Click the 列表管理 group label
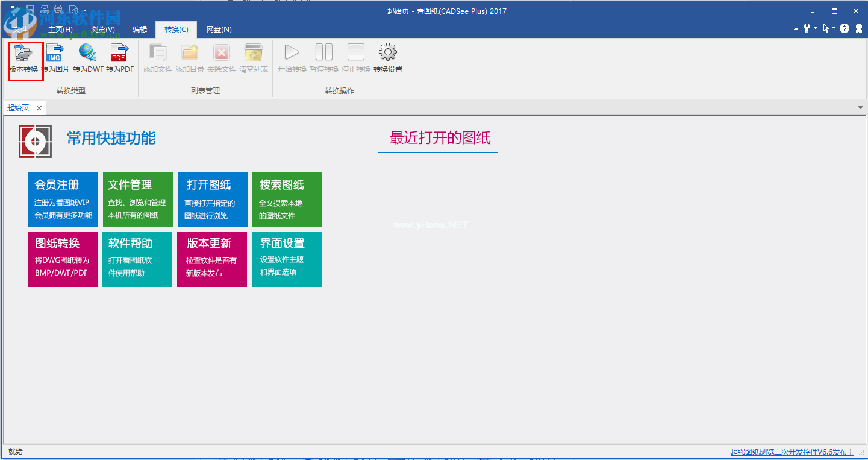The image size is (868, 460). point(205,91)
